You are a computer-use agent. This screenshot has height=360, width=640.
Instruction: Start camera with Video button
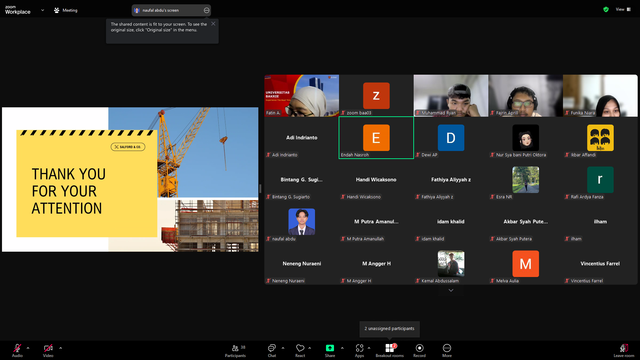click(x=48, y=350)
